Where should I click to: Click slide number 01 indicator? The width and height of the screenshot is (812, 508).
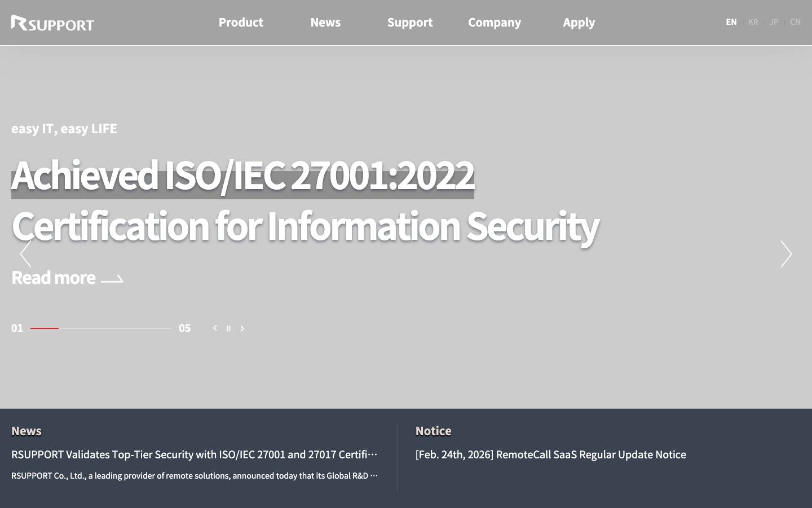click(x=17, y=328)
